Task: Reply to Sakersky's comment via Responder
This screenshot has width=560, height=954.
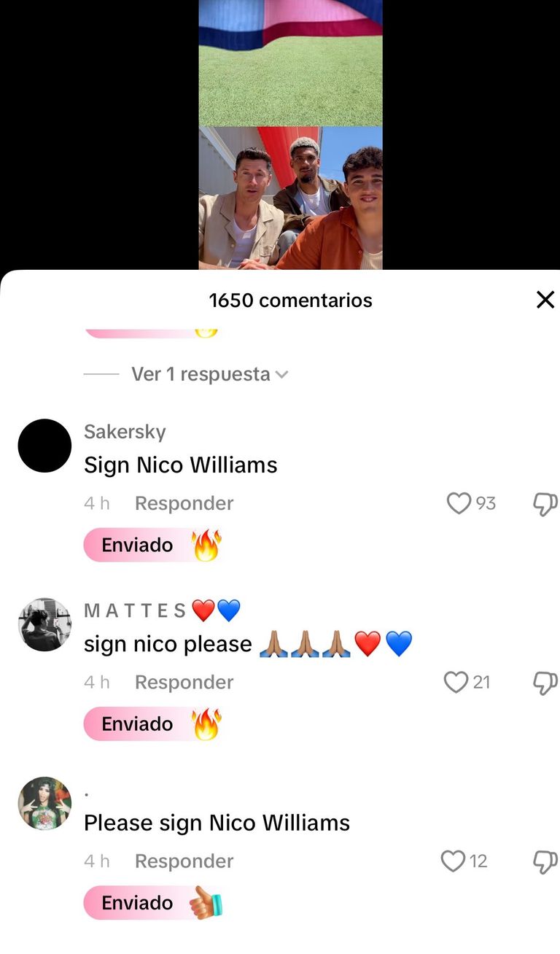Action: pos(184,503)
